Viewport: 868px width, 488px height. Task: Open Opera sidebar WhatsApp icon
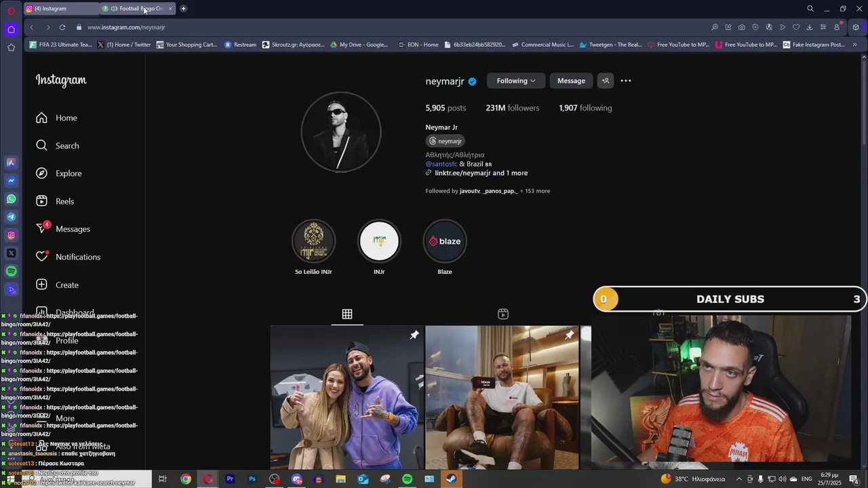pyautogui.click(x=11, y=199)
